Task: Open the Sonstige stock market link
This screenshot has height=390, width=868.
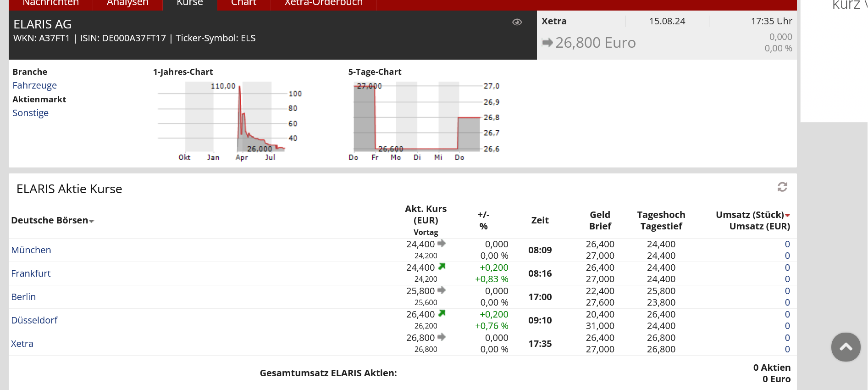Action: [30, 113]
